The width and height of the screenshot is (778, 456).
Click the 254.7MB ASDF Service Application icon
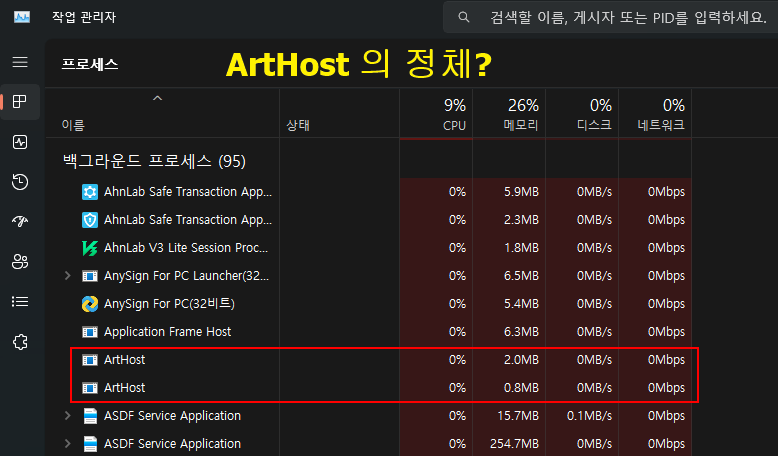click(x=90, y=444)
